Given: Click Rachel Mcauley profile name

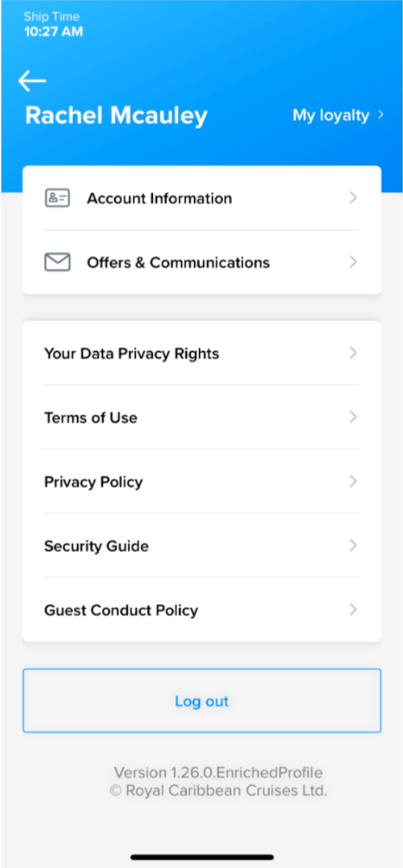Looking at the screenshot, I should point(116,115).
